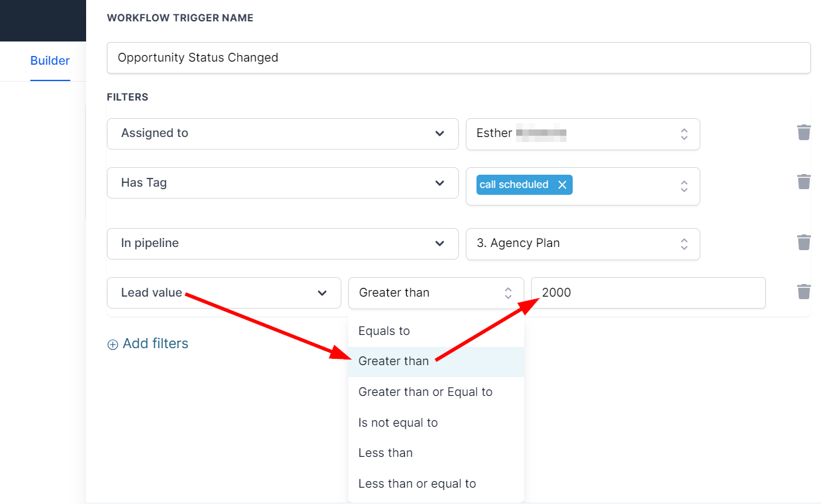
Task: Click the lead value field showing 2000
Action: [647, 293]
